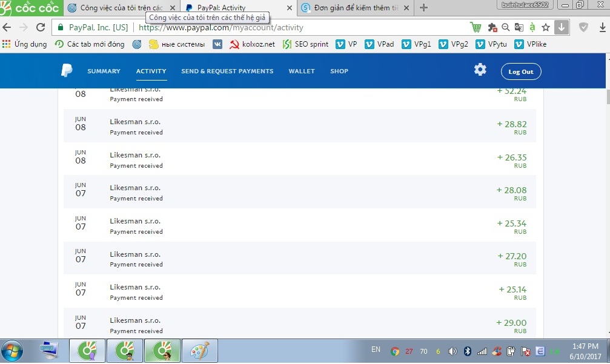Click the page vertical scrollbar thumb
610x364 pixels.
pos(608,96)
